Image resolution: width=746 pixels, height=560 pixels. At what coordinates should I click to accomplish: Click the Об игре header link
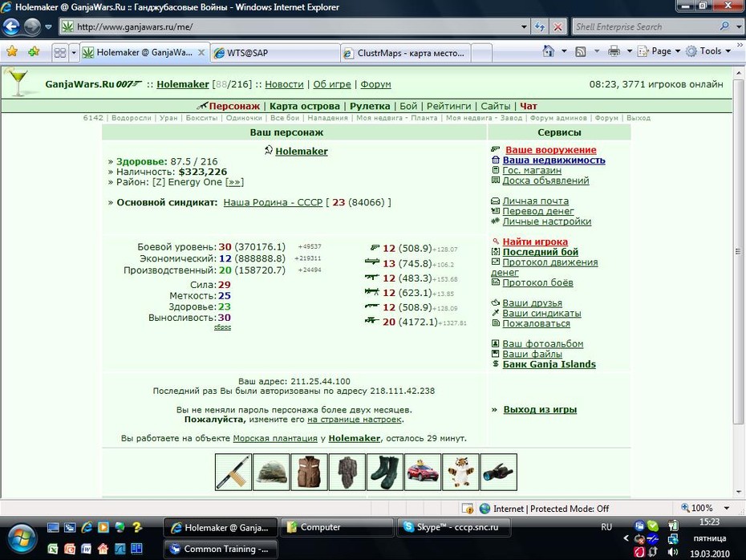[x=331, y=84]
